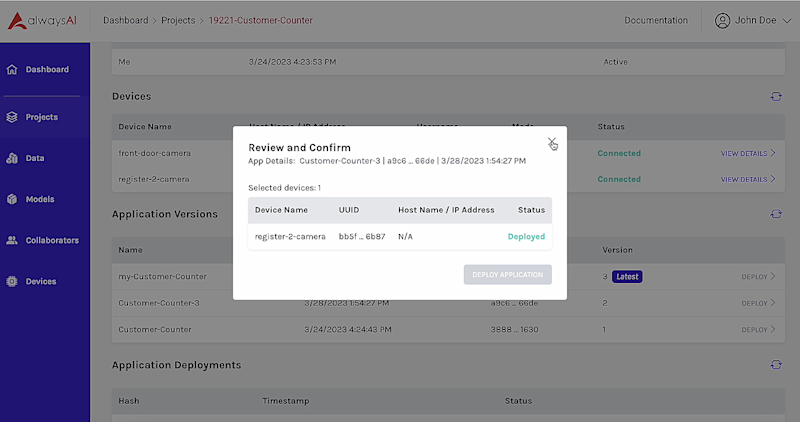This screenshot has width=800, height=422.
Task: Click the Models cube icon
Action: (x=12, y=199)
